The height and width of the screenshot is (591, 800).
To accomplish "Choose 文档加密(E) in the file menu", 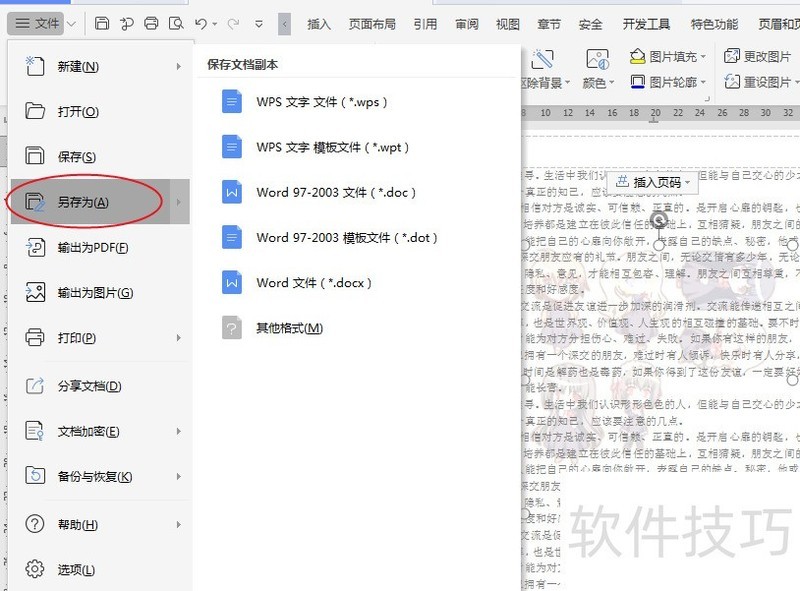I will (x=100, y=431).
